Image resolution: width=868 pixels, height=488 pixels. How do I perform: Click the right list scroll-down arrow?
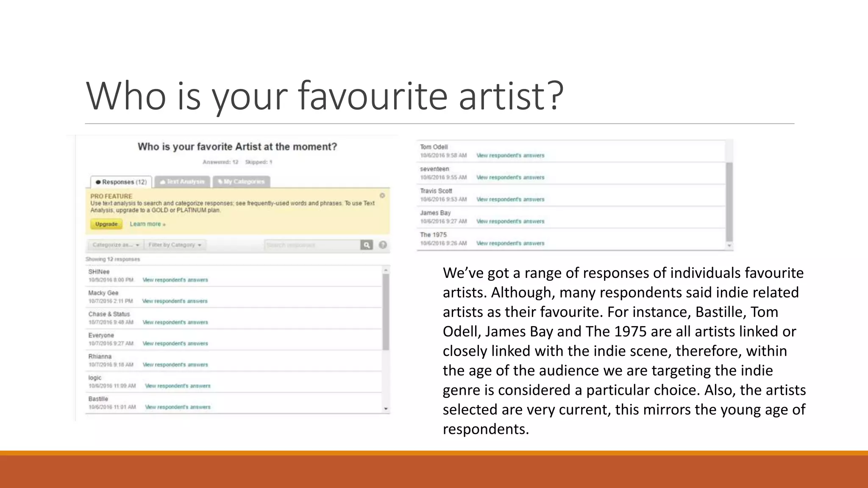point(729,245)
